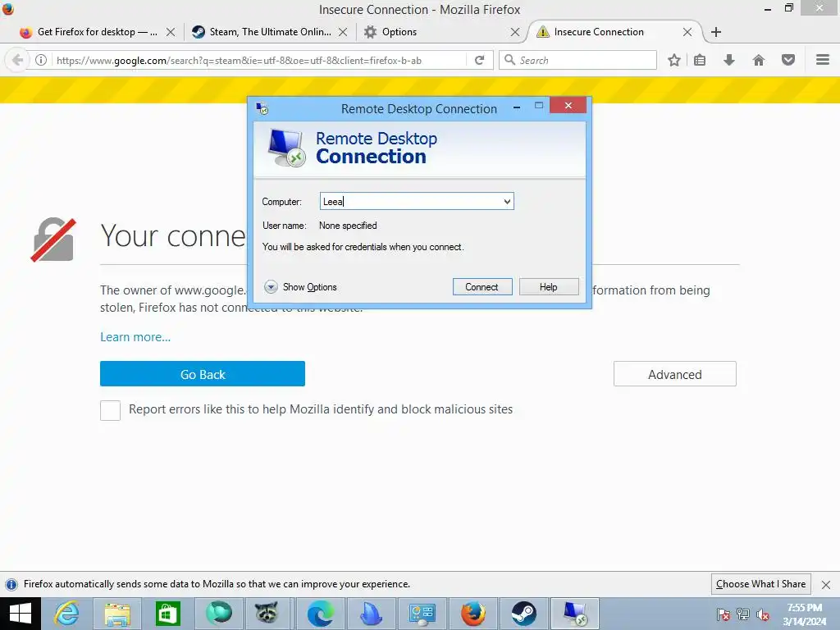Open the Advanced button on error page
This screenshot has height=630, width=840.
pos(674,374)
